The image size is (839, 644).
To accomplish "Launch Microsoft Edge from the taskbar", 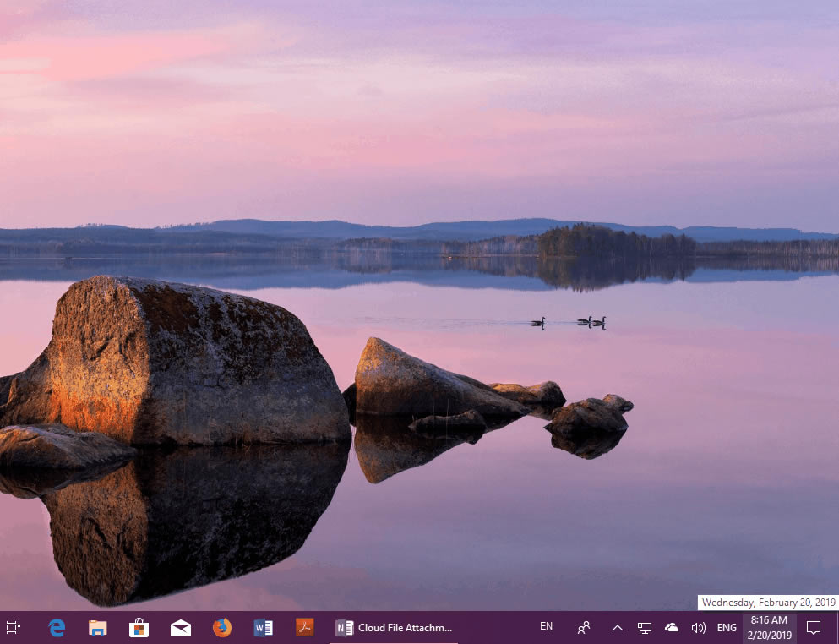I will (x=56, y=628).
